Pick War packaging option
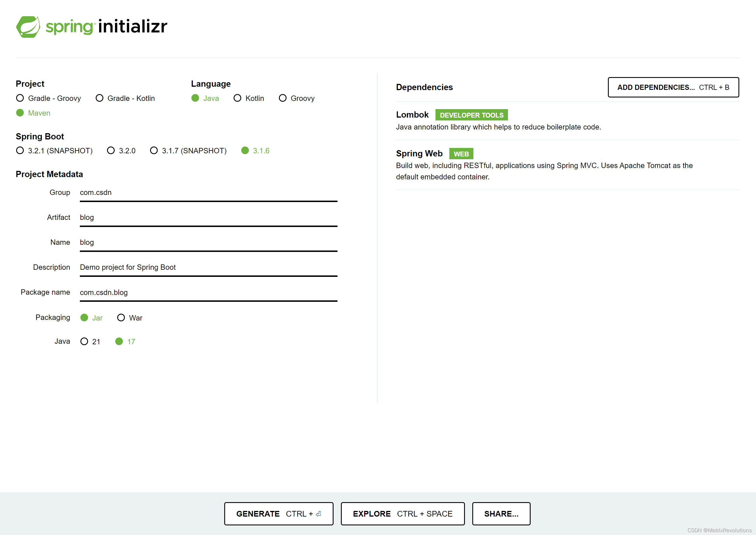The height and width of the screenshot is (535, 756). point(130,318)
